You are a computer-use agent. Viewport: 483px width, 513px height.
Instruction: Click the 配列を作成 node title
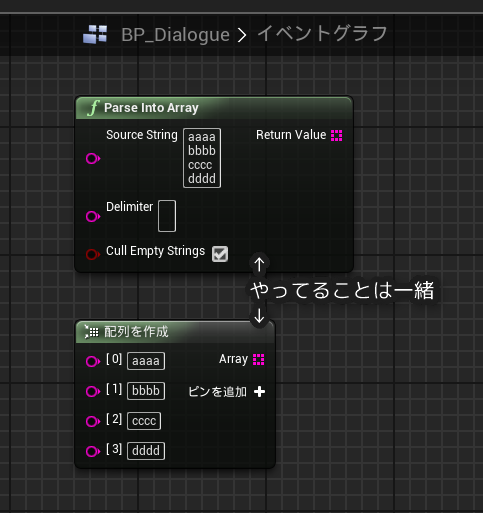[x=136, y=332]
